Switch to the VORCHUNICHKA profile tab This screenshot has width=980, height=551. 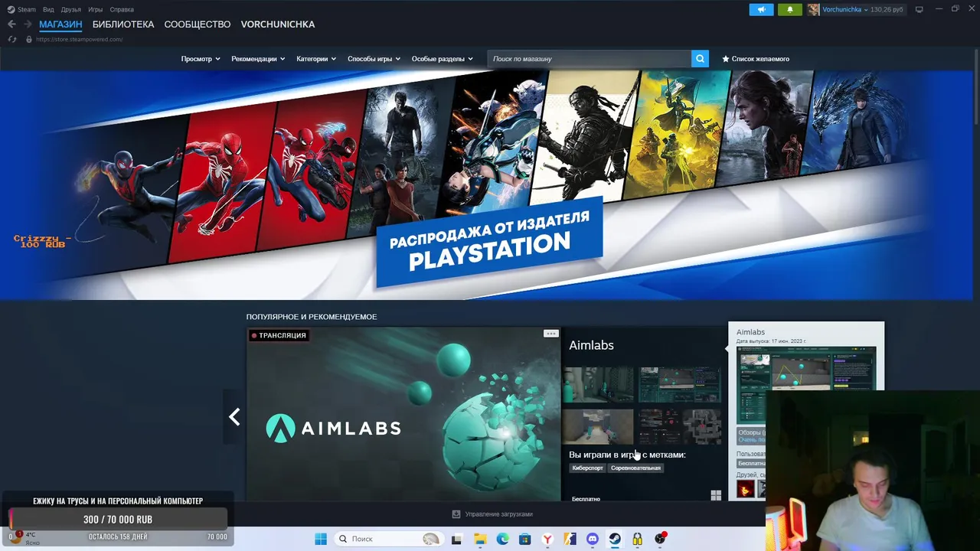tap(278, 24)
